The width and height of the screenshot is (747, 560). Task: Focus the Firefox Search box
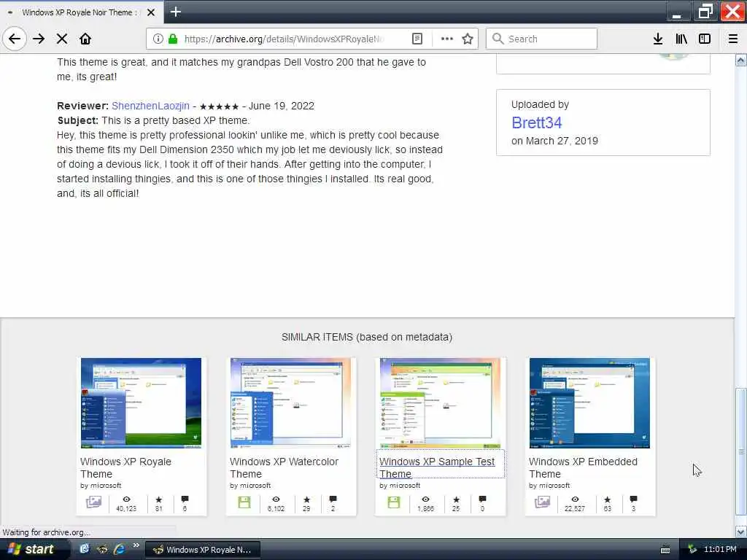[x=542, y=39]
